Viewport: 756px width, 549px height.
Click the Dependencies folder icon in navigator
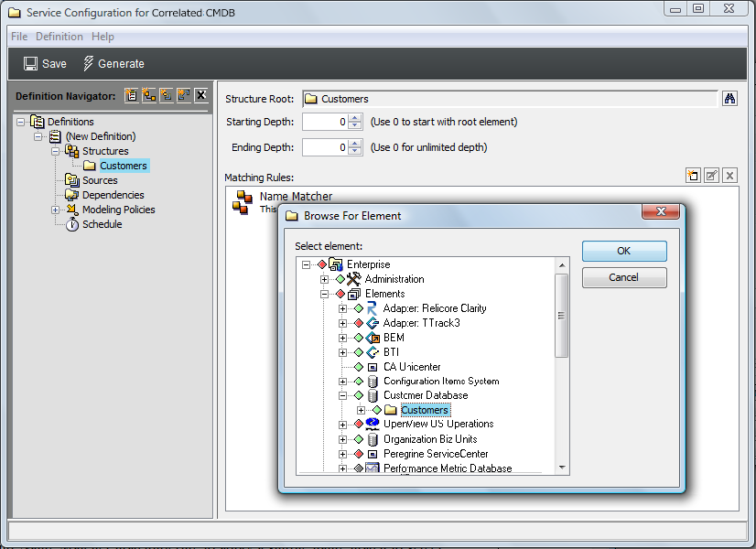coord(71,195)
